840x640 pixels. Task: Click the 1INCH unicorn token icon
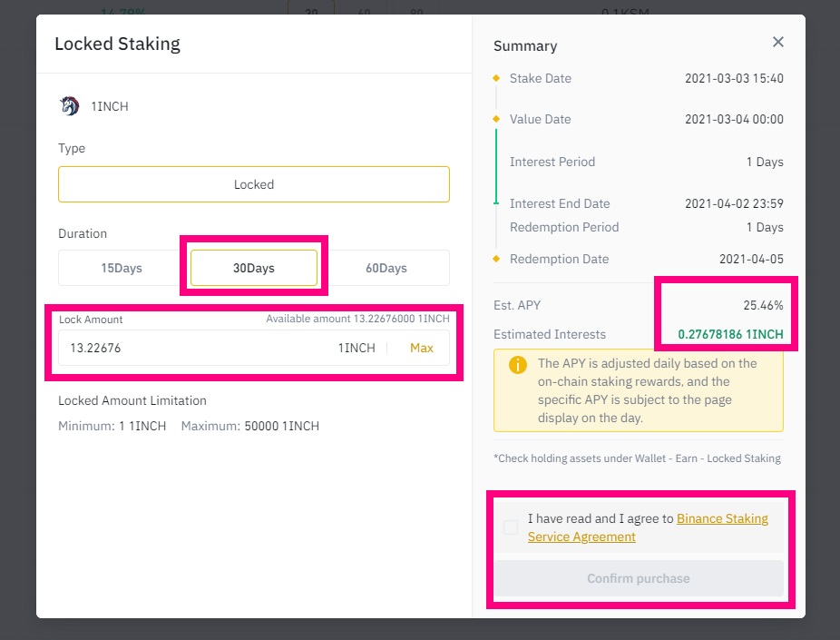tap(69, 106)
